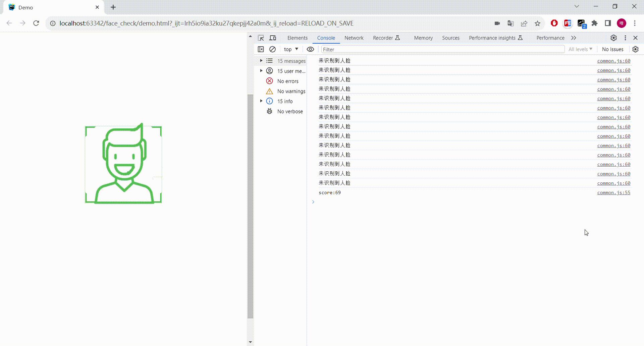Screen dimensions: 644x346
Task: Click the share page icon in address bar
Action: (524, 23)
